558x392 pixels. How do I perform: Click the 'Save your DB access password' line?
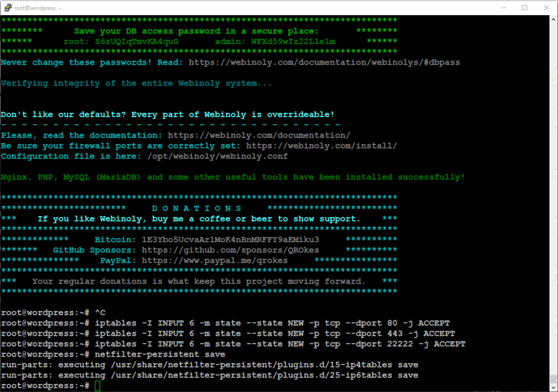[x=196, y=31]
